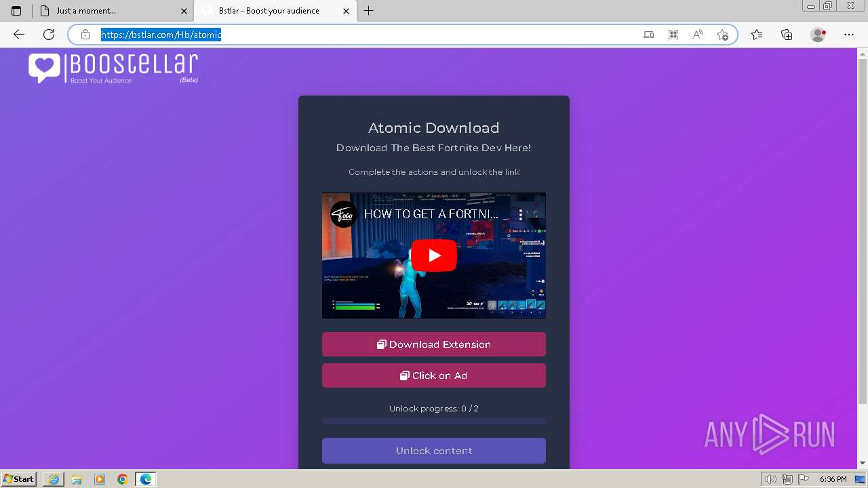Open the extensions grid icon in address bar
Image resolution: width=868 pixels, height=488 pixels.
(673, 35)
